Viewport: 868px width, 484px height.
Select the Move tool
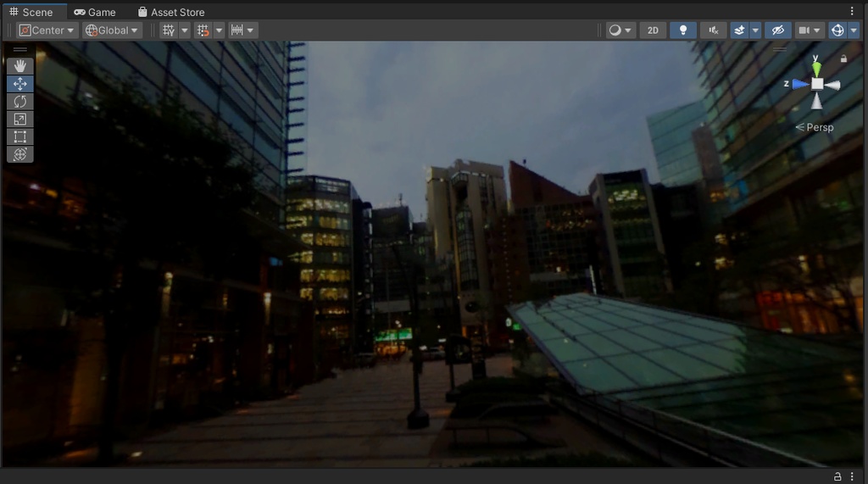point(20,84)
